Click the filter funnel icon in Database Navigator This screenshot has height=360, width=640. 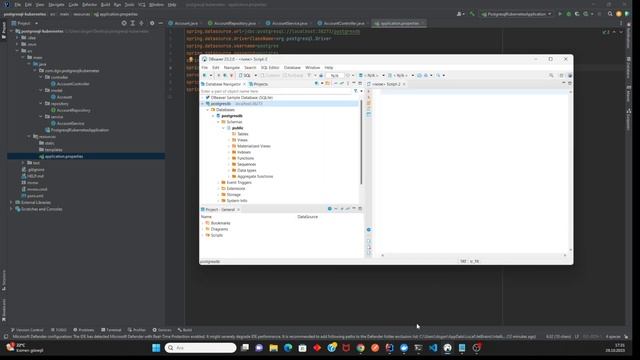tap(356, 91)
